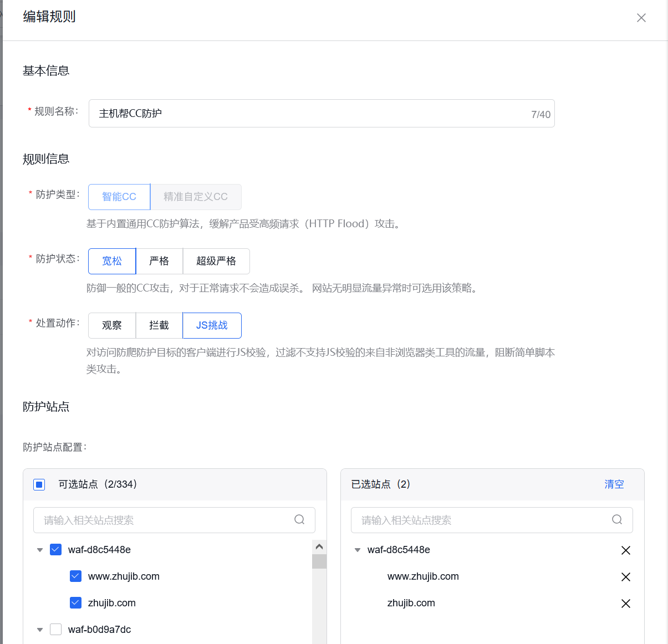Choose 拦截 as the action
Image resolution: width=668 pixels, height=644 pixels.
(159, 325)
